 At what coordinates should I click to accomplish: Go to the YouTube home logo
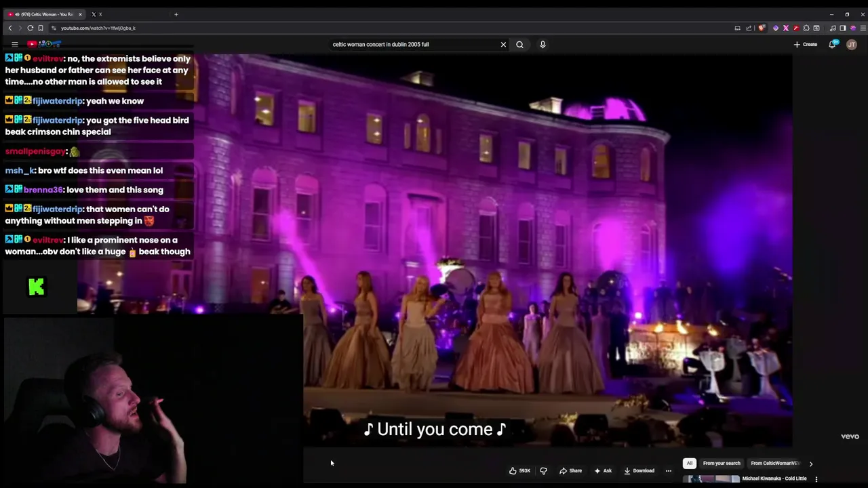pos(44,44)
